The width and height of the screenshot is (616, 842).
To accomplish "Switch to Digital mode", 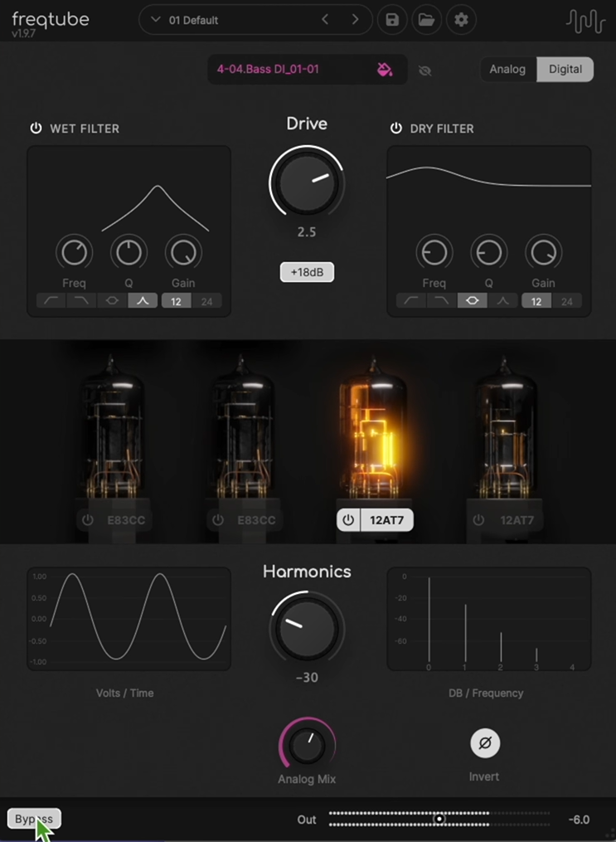I will 565,70.
